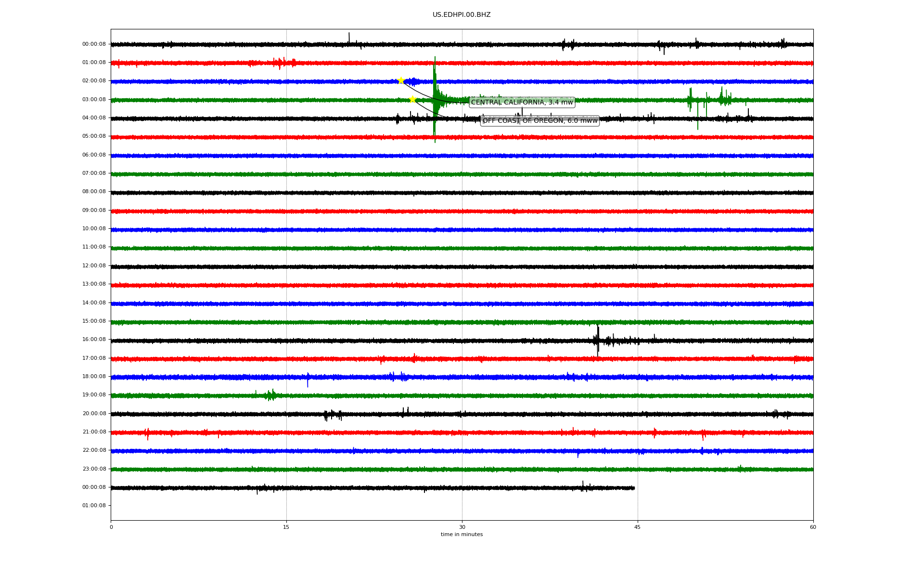
Task: Click the end of the final black 00:00:08 trace
Action: click(633, 488)
